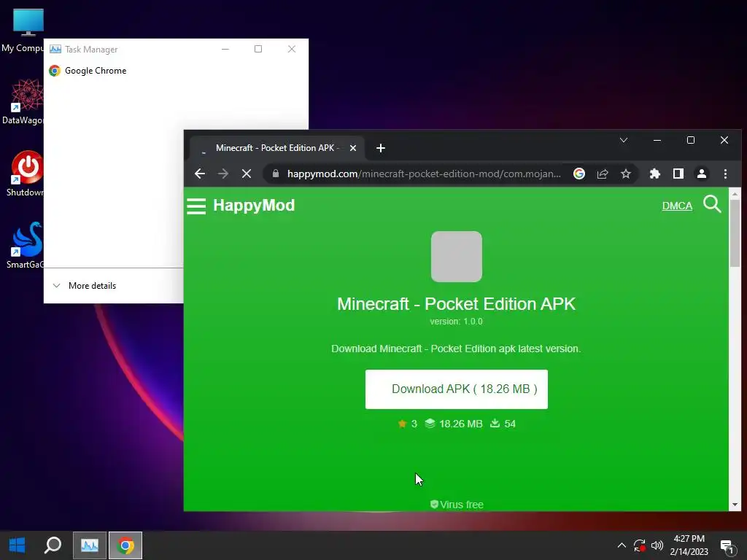The width and height of the screenshot is (747, 560).
Task: Open Chrome profile avatar
Action: (702, 174)
